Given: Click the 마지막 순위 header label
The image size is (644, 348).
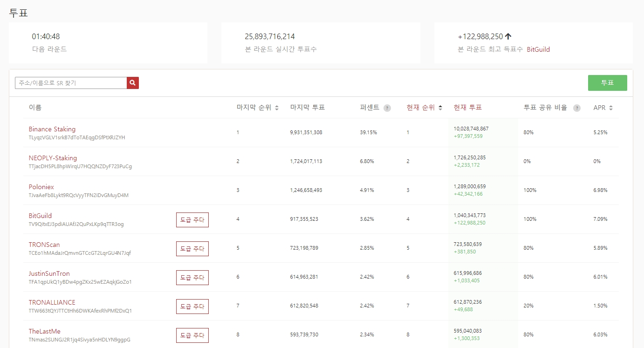Looking at the screenshot, I should click(254, 108).
